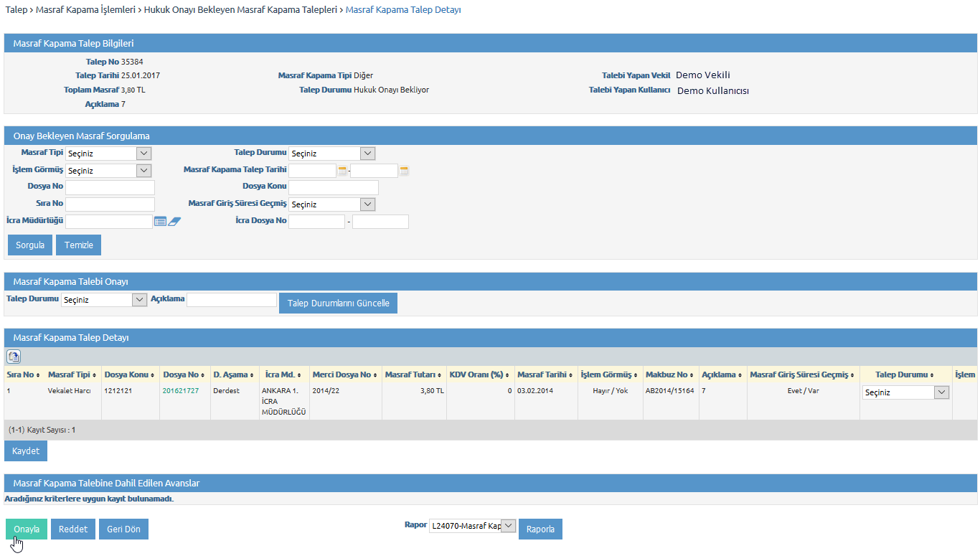980x556 pixels.
Task: Sort by Dosya Konu column header
Action: click(128, 374)
